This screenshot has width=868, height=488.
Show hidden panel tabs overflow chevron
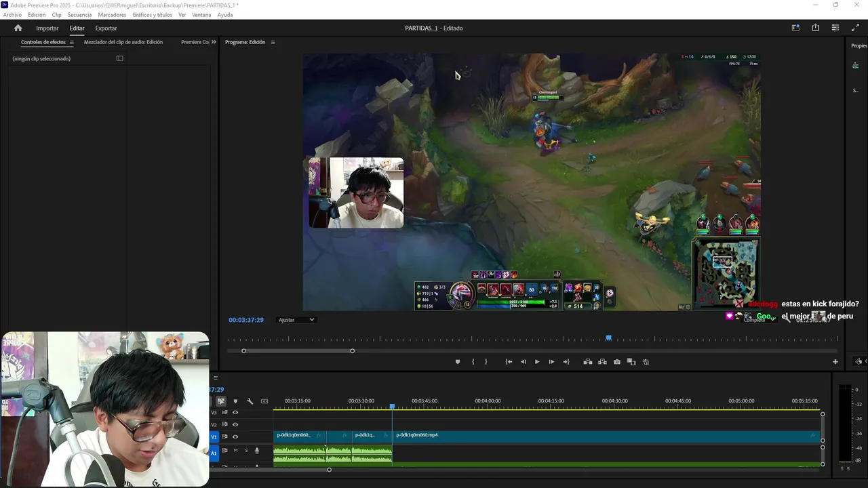click(214, 42)
